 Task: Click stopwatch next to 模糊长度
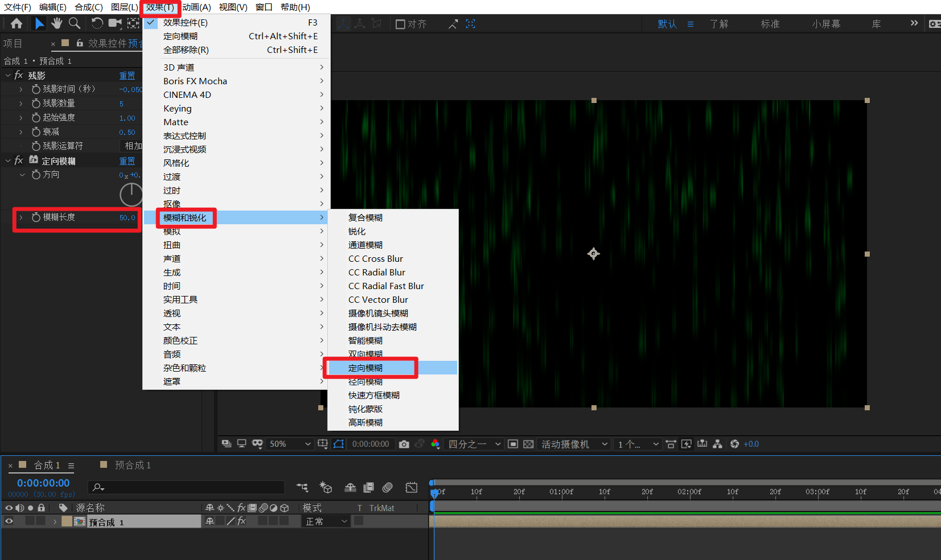(36, 217)
